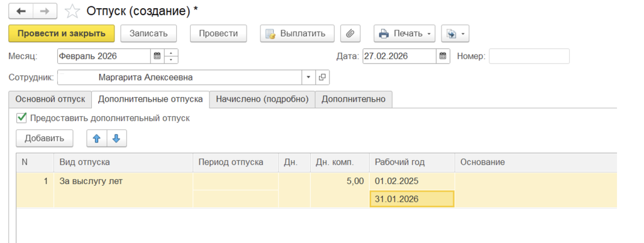Expand the Сотрудник dropdown list

(x=308, y=77)
